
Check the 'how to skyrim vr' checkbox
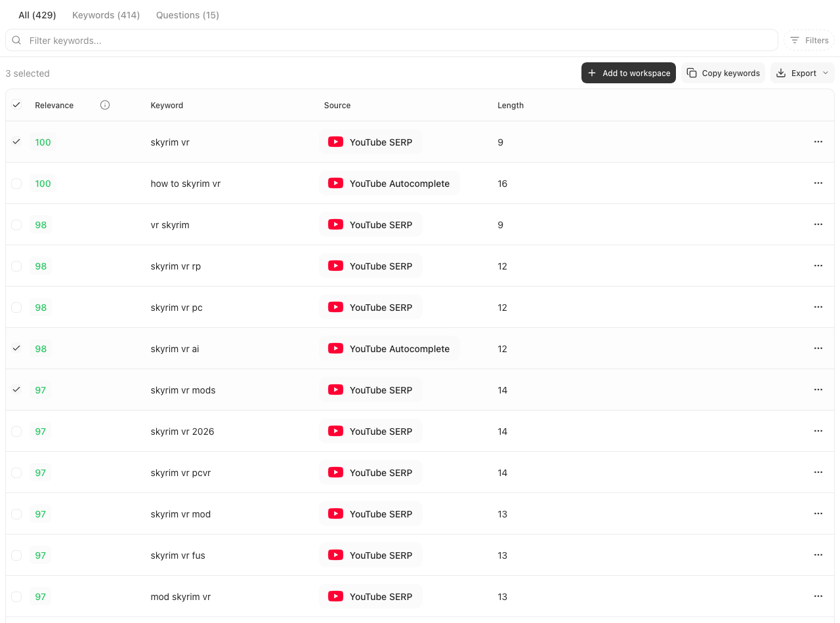(x=16, y=184)
